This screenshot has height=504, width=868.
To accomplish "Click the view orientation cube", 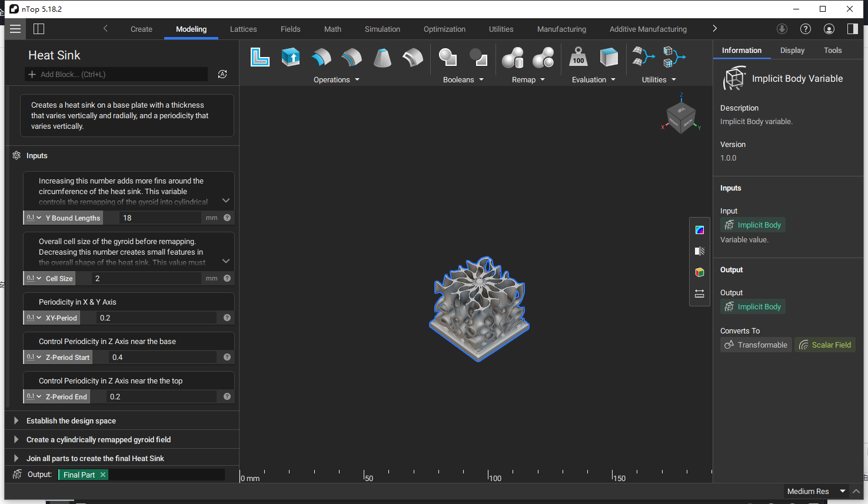I will coord(681,116).
